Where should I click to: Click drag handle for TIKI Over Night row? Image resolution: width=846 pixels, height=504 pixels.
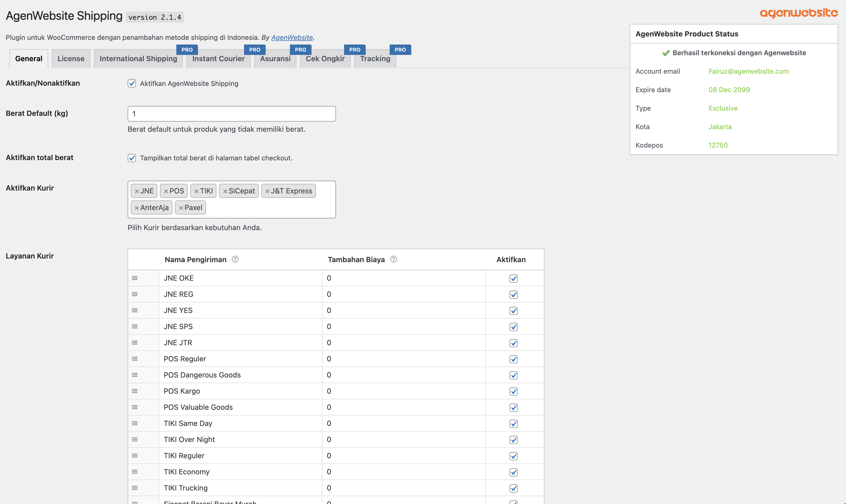135,439
